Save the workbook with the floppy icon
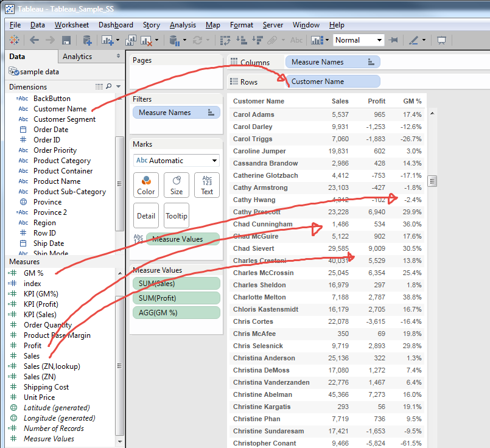The image size is (490, 448). pos(66,40)
